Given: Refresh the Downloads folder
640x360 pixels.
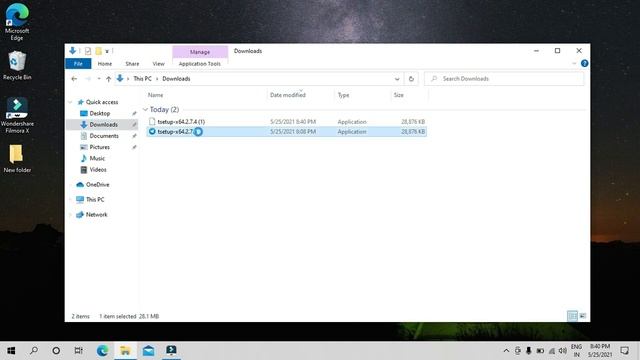Looking at the screenshot, I should click(x=411, y=79).
